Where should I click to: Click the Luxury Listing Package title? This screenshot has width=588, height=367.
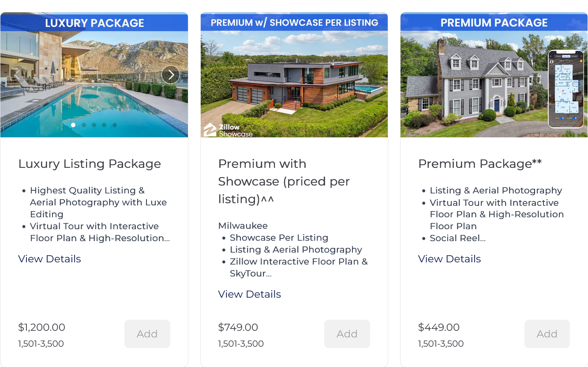pos(90,164)
